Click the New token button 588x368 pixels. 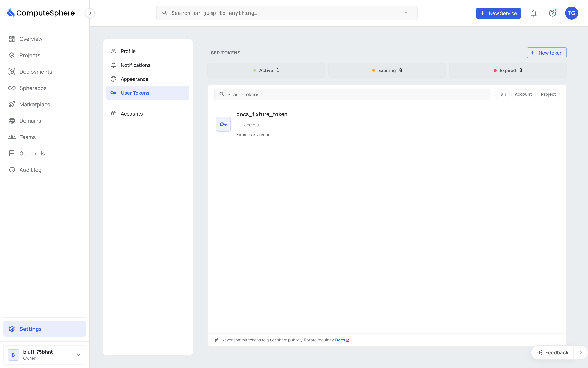[x=546, y=53]
